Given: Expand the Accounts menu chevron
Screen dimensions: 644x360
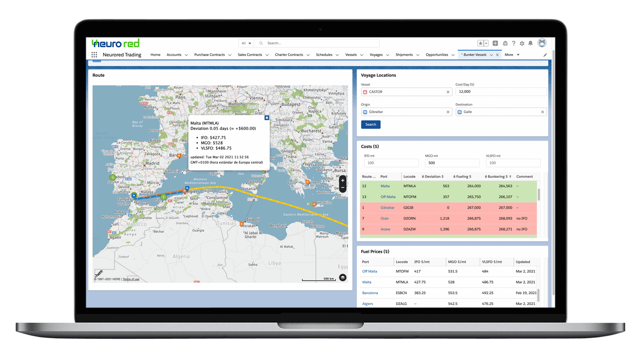Looking at the screenshot, I should 186,55.
